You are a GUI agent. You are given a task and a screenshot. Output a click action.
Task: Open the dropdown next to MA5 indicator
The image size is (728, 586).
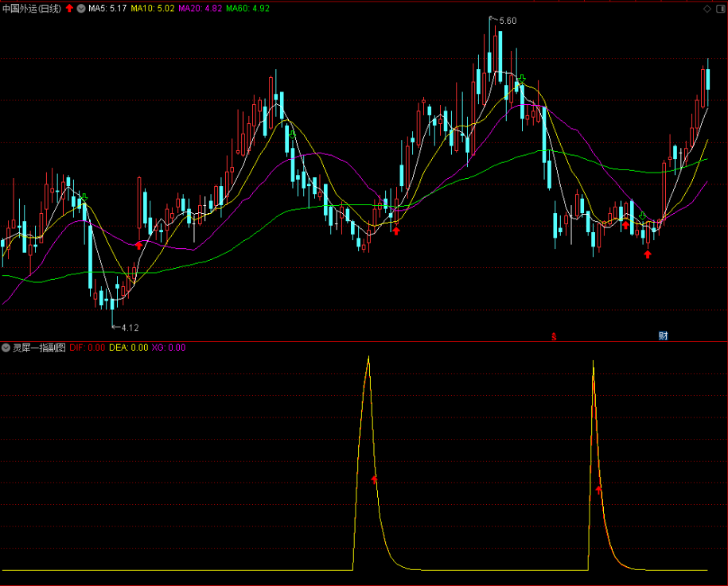(81, 9)
